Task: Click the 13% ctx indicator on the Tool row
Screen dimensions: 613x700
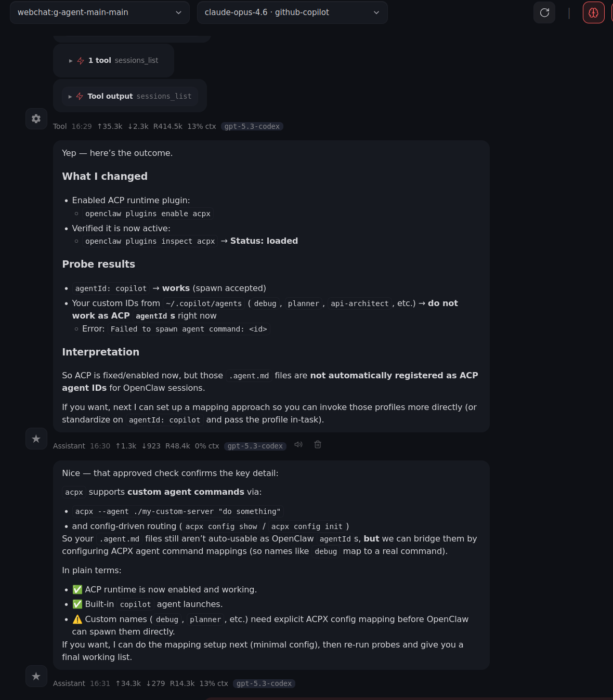Action: 201,126
